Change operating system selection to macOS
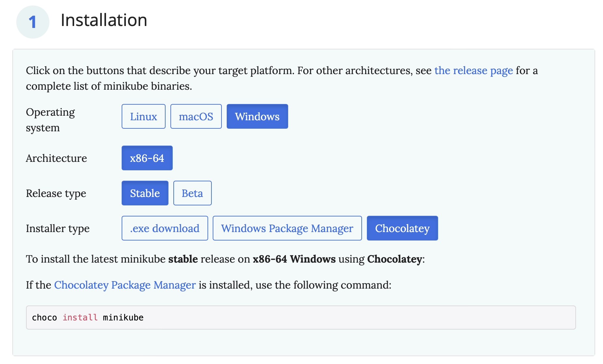This screenshot has height=364, width=603. (x=196, y=116)
